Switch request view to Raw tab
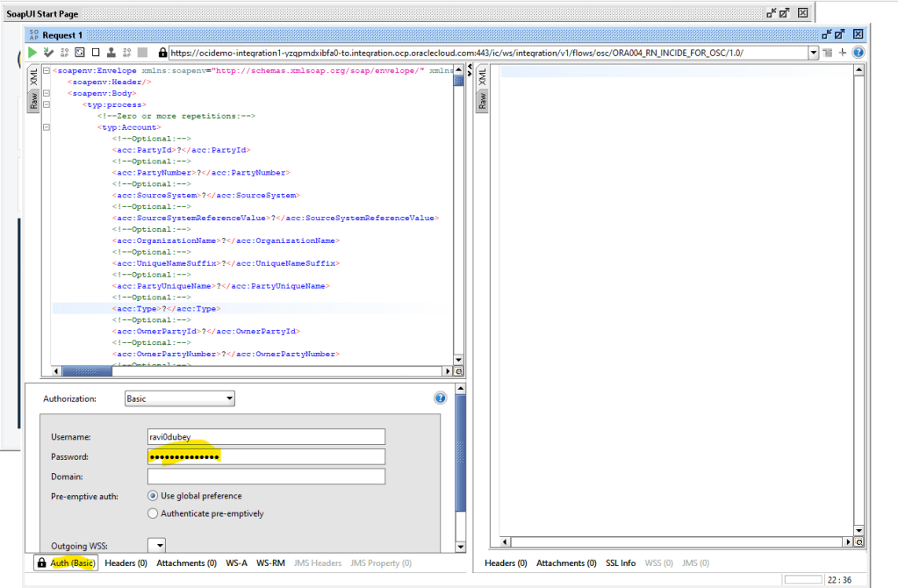The width and height of the screenshot is (898, 588). pyautogui.click(x=33, y=101)
